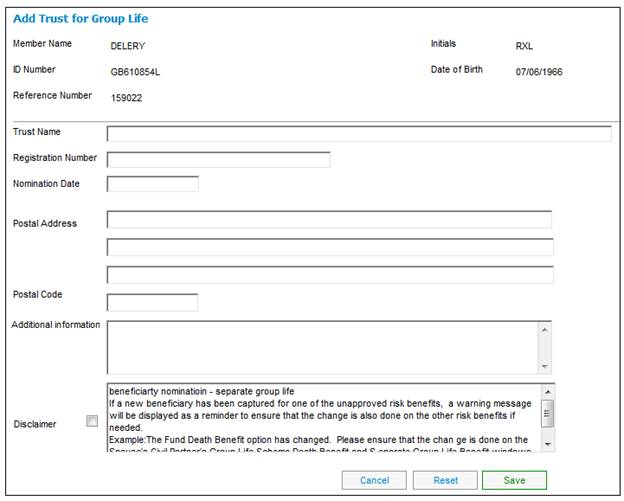Click the Trust Name input field

tap(359, 134)
